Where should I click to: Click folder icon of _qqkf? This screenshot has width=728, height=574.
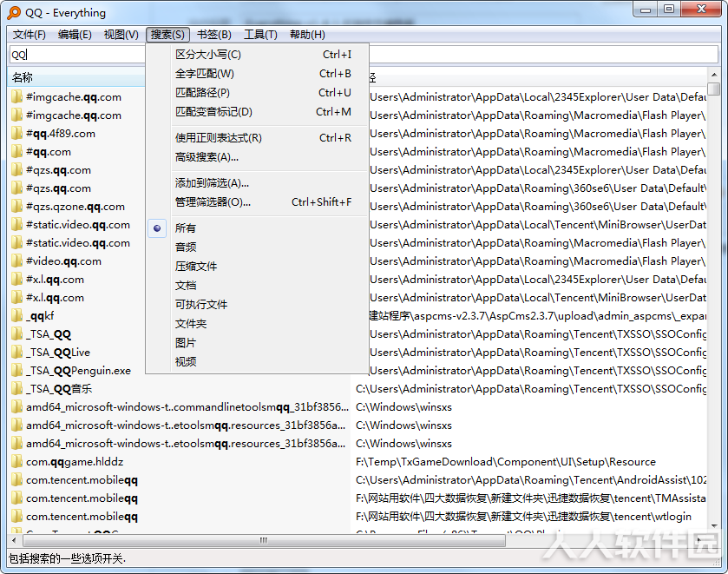pyautogui.click(x=16, y=315)
